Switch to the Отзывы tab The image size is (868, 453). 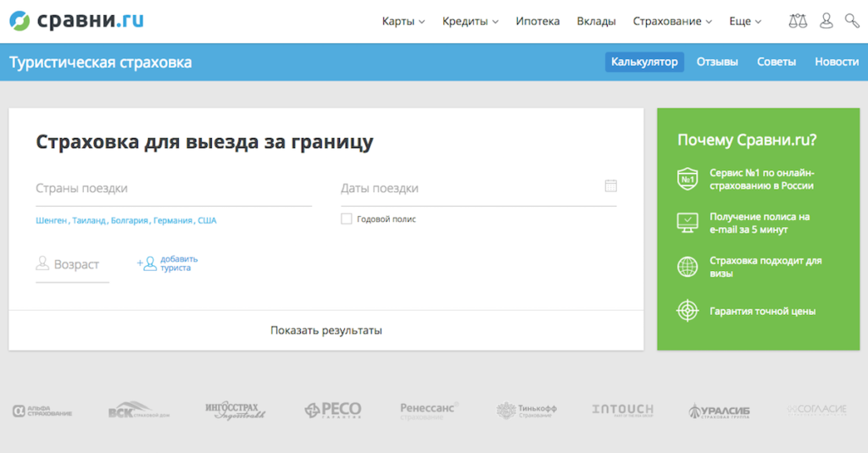coord(717,62)
